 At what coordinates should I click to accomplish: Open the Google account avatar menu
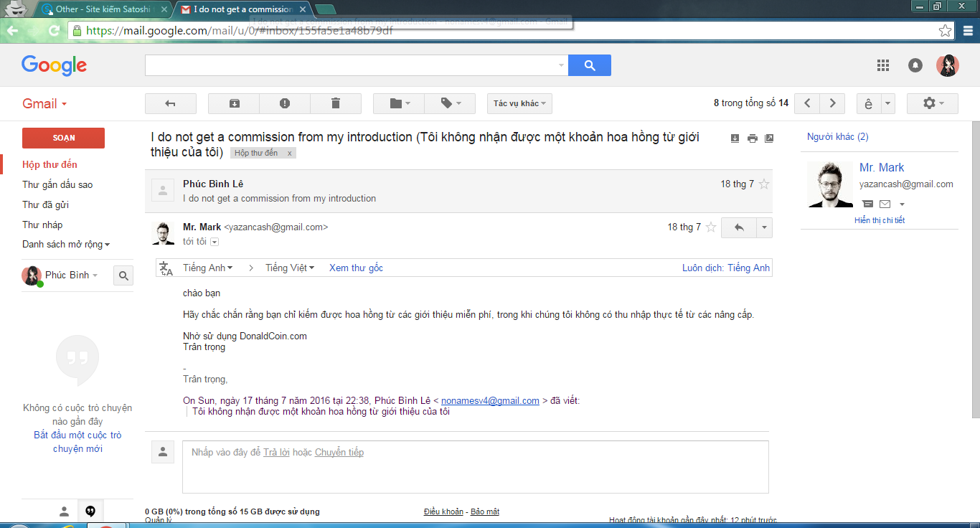click(x=948, y=65)
